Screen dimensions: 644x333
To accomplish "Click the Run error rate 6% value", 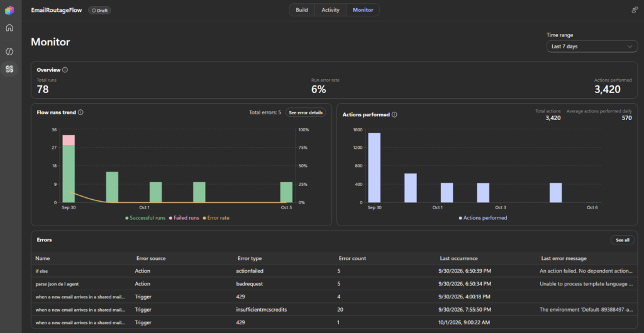I will coord(319,89).
